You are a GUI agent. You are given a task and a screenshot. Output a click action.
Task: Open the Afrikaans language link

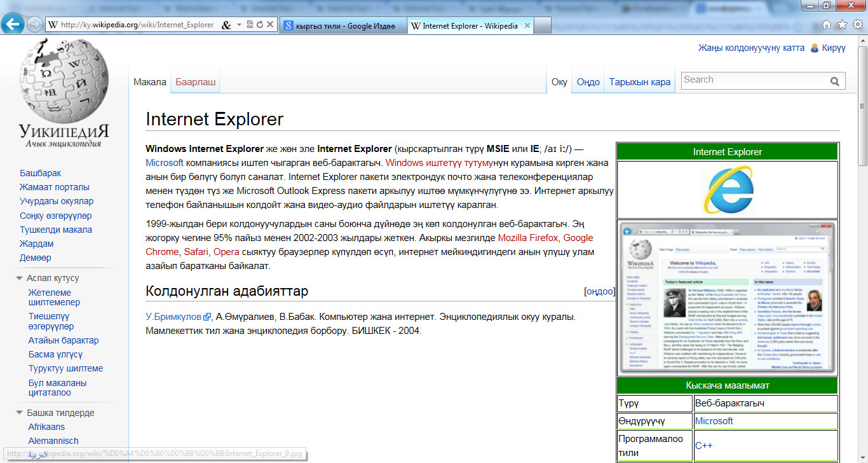tap(47, 427)
